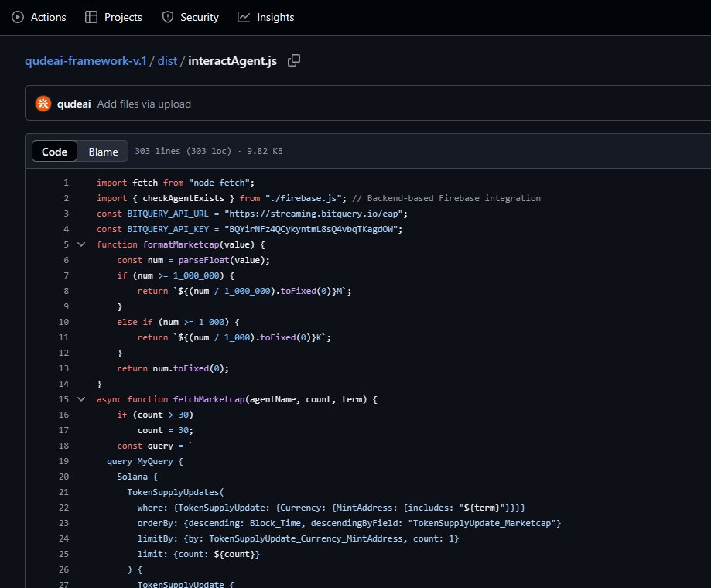Click the qudeai user avatar

tap(43, 104)
